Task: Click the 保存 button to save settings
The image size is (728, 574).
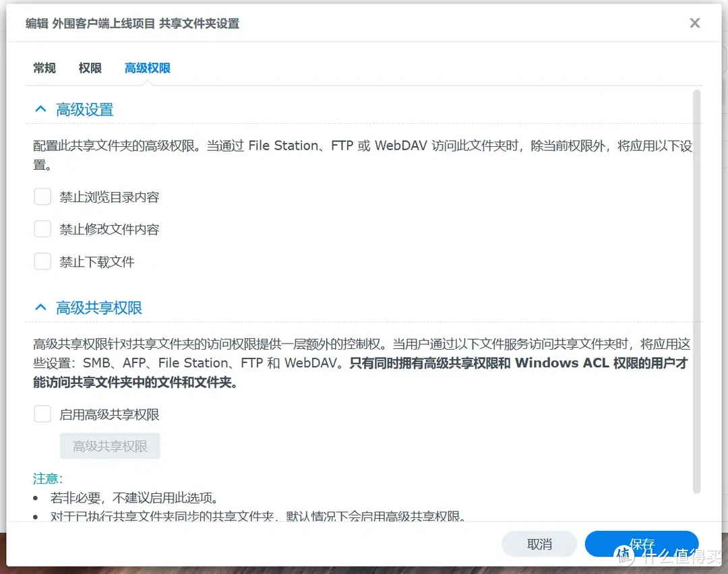Action: [641, 544]
